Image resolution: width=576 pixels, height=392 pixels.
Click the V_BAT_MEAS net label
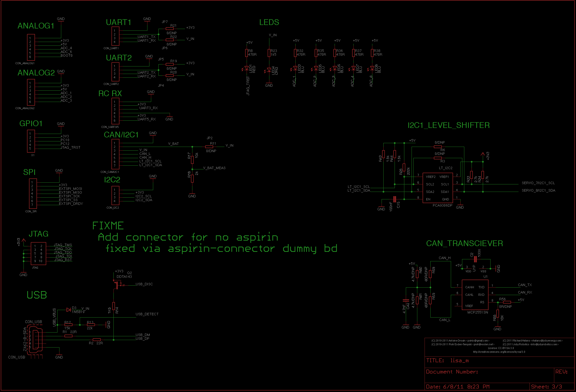[x=214, y=168]
